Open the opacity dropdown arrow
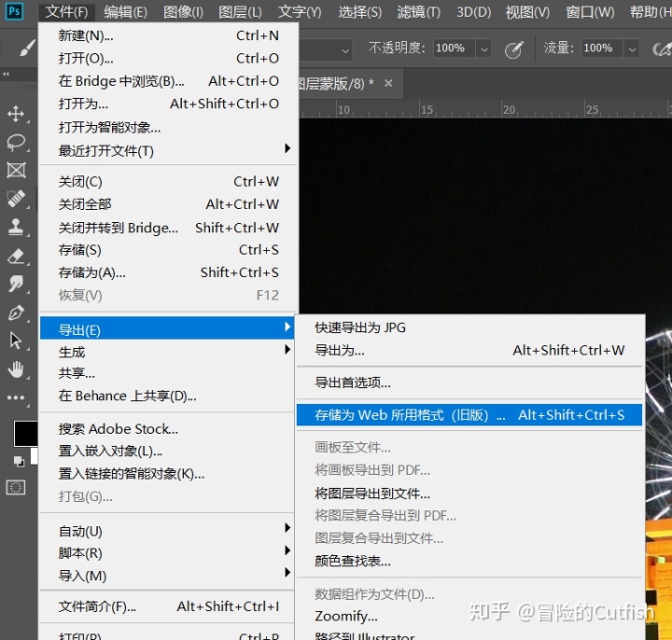This screenshot has height=640, width=672. pos(483,49)
